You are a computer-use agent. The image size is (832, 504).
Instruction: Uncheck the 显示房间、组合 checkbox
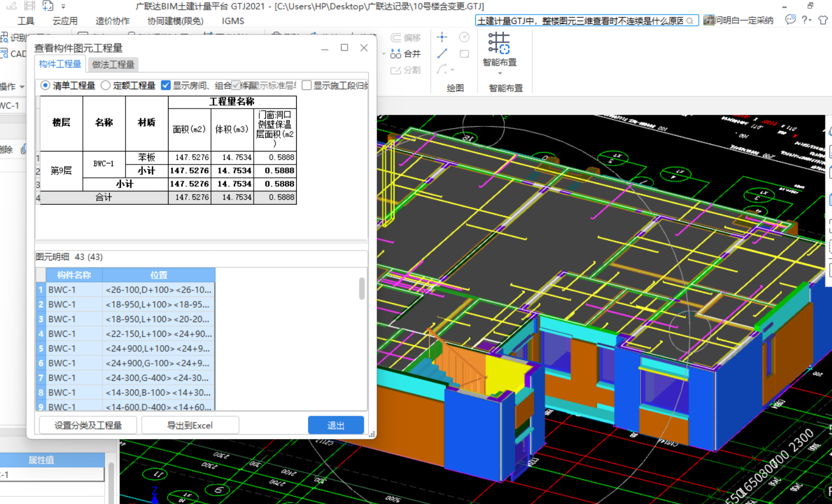[x=166, y=86]
